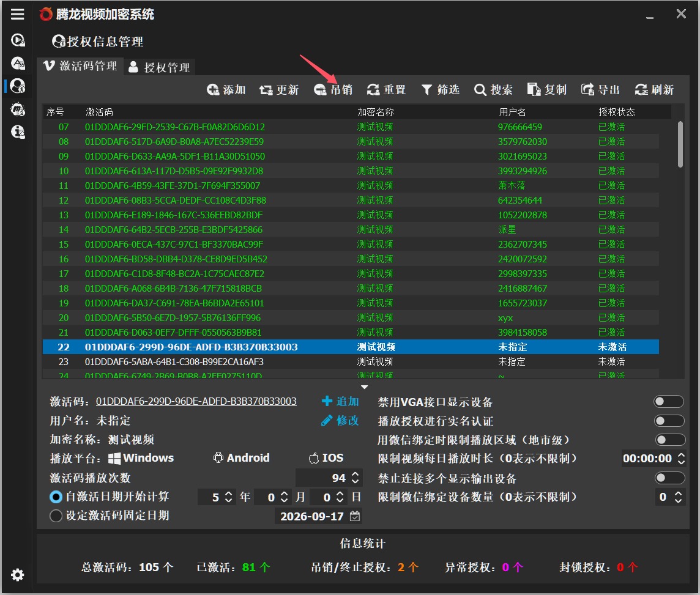Select row 20 with user xyx
The width and height of the screenshot is (700, 595).
[x=351, y=317]
